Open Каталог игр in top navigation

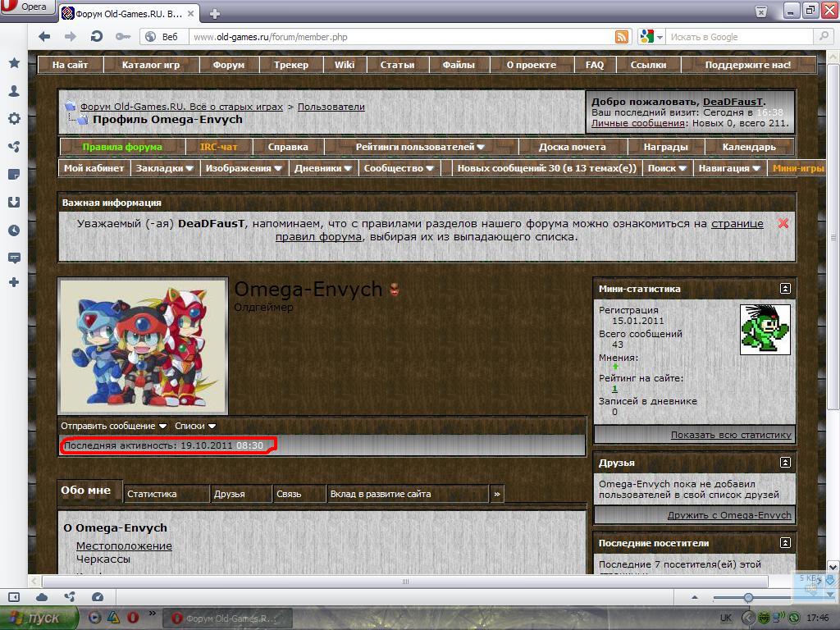(x=151, y=65)
